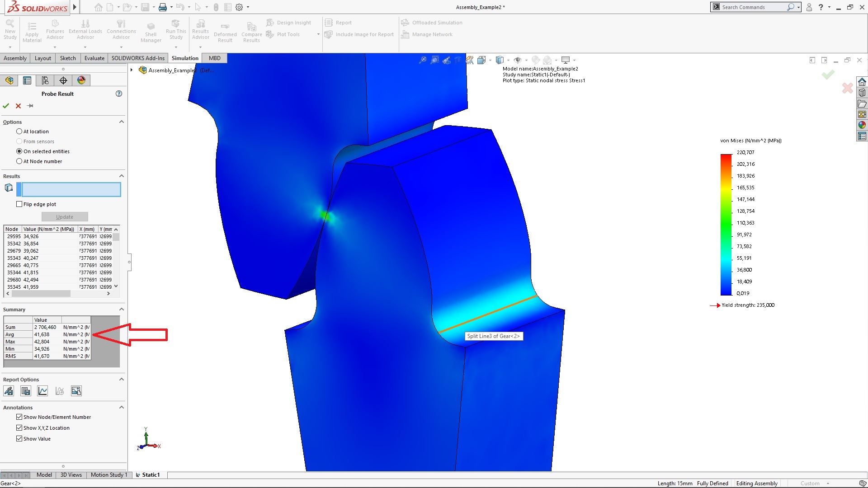The height and width of the screenshot is (488, 868).
Task: Switch to the Sketch tab
Action: pyautogui.click(x=68, y=58)
